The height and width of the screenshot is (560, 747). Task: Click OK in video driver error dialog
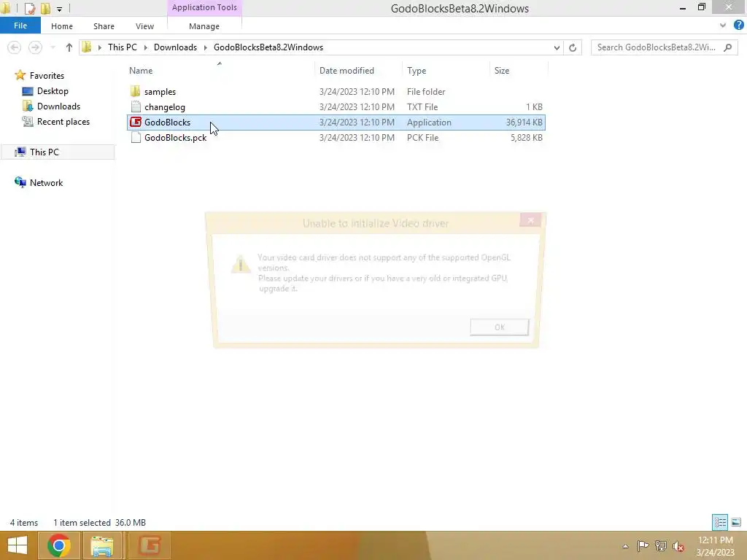pos(499,327)
